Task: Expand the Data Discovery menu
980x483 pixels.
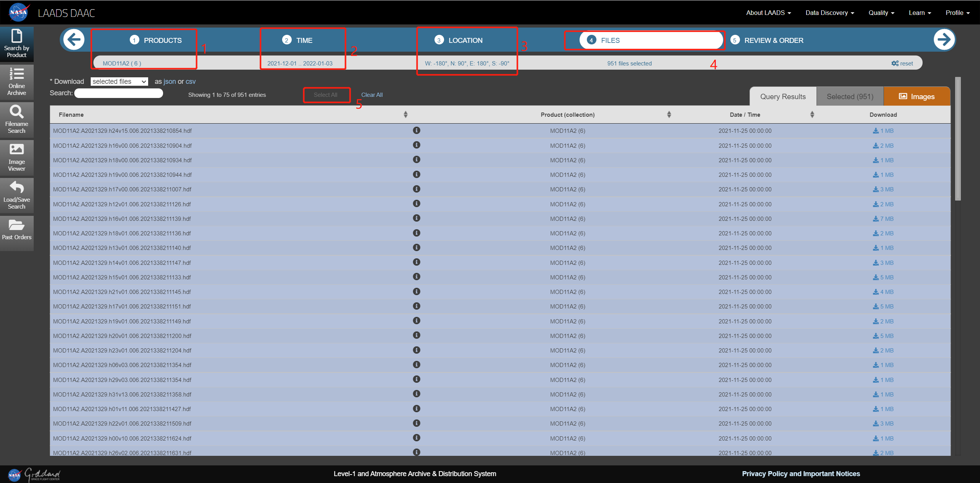Action: [x=830, y=13]
